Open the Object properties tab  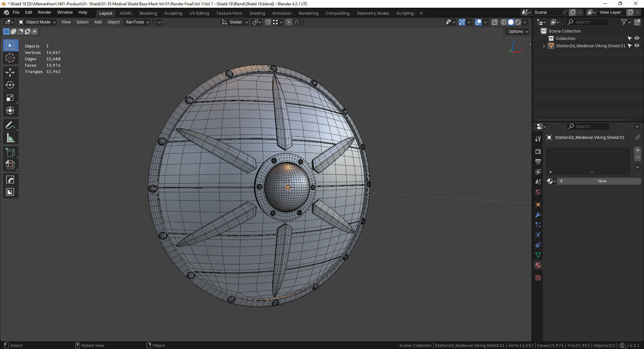538,205
